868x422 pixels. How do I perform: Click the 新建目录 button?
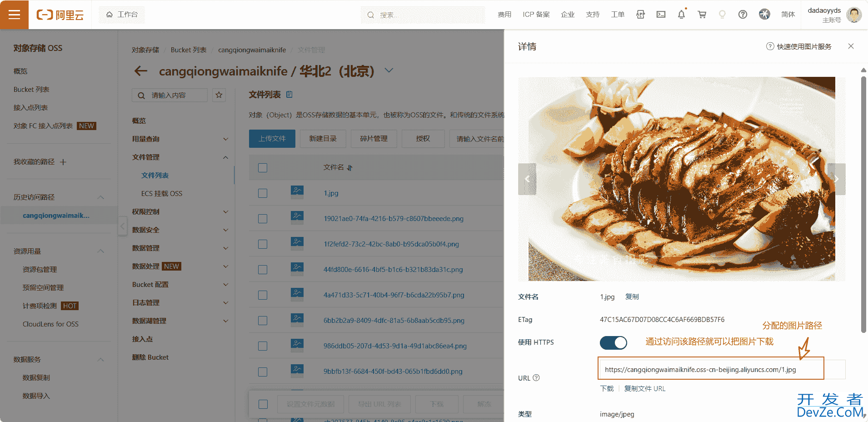[x=323, y=139]
